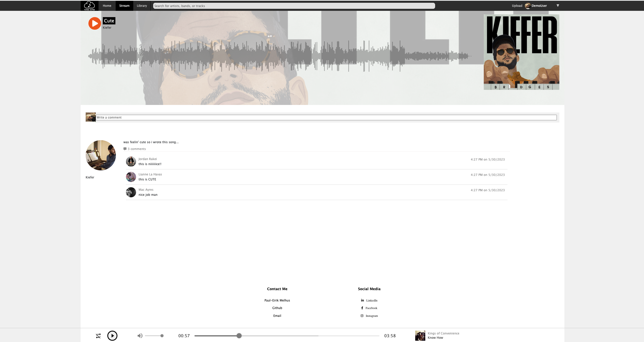Viewport: 644px width, 342px height.
Task: Focus the Write a comment field
Action: [326, 118]
